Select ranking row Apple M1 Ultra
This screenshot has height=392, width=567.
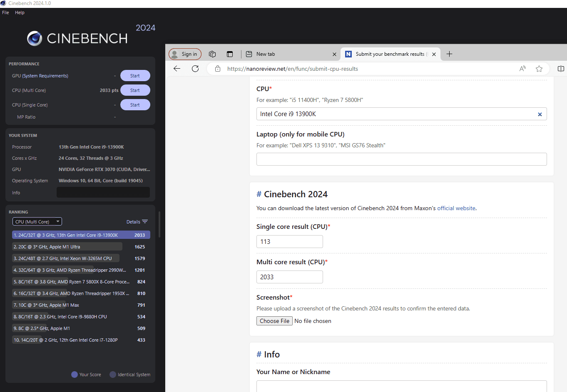click(81, 247)
